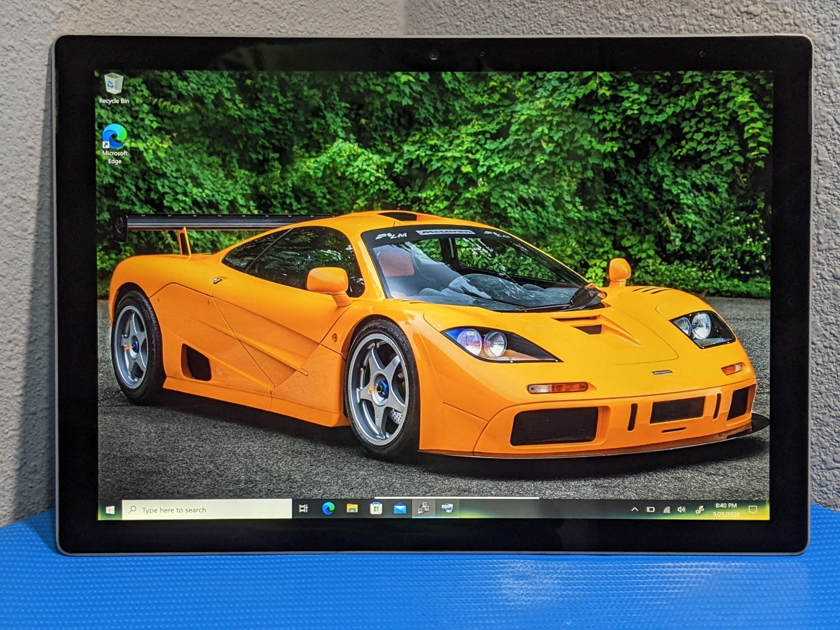
Task: Open the Recycle Bin desktop icon
Action: pyautogui.click(x=114, y=88)
